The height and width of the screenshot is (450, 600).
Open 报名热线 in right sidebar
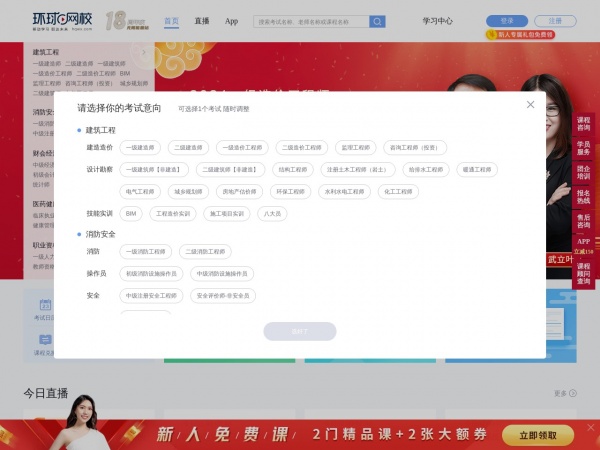point(583,197)
